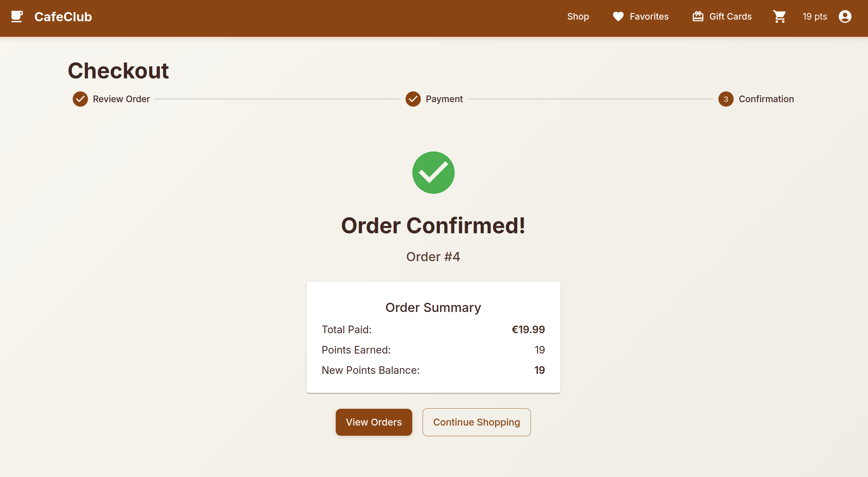The width and height of the screenshot is (868, 477).
Task: Open the shopping cart icon
Action: click(x=779, y=17)
